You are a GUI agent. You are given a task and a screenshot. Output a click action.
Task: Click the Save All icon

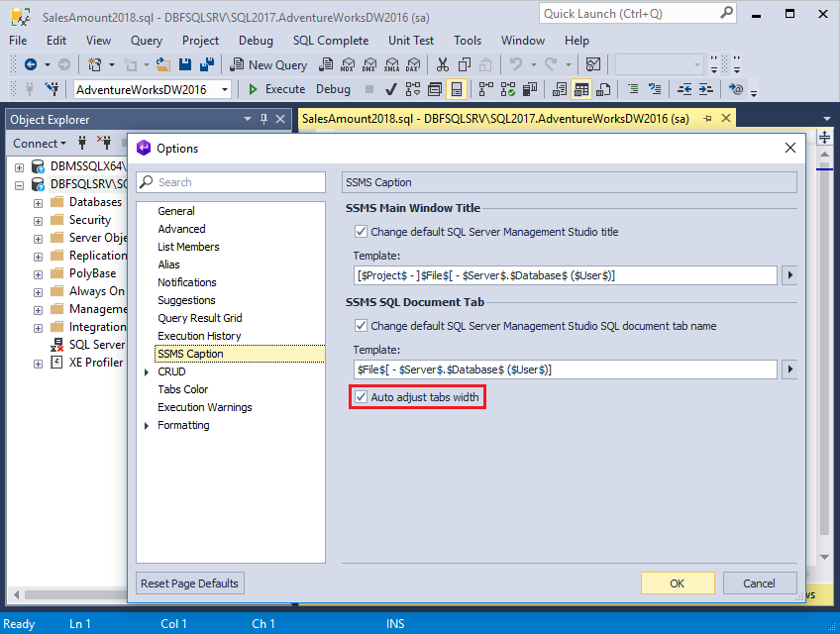coord(207,64)
